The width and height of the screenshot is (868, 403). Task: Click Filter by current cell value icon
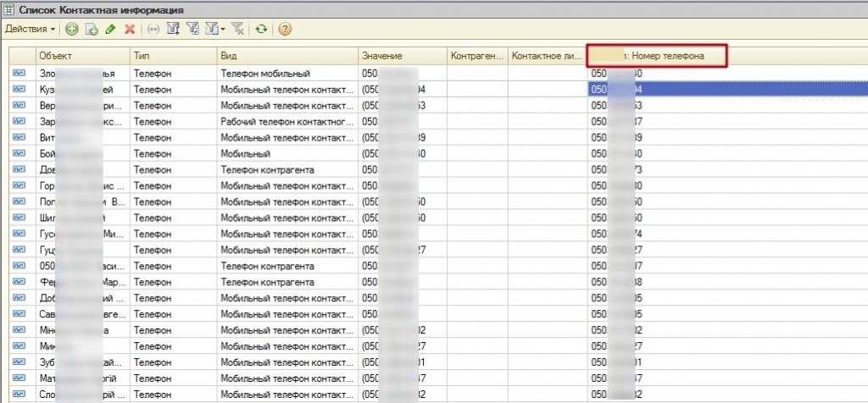(192, 29)
